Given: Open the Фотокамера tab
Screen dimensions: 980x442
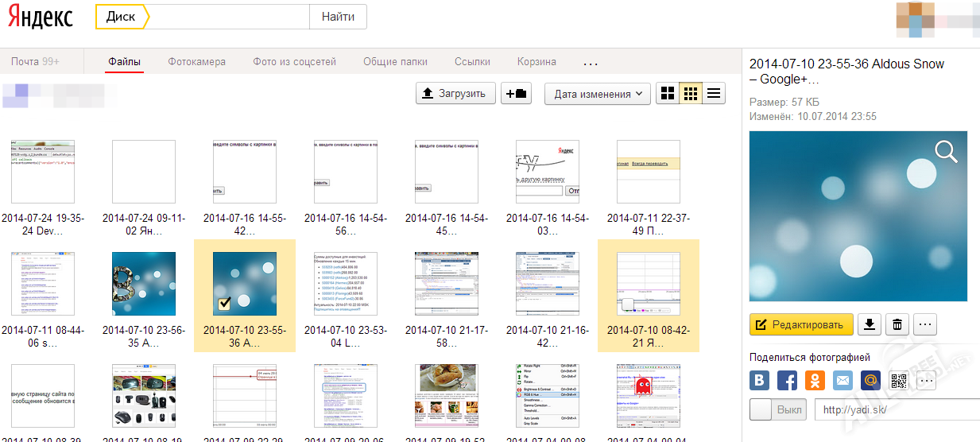Looking at the screenshot, I should coord(196,62).
